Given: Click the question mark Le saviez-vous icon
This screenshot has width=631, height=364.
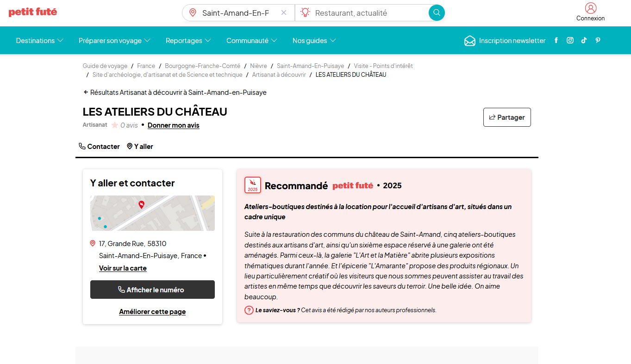Looking at the screenshot, I should [x=249, y=310].
